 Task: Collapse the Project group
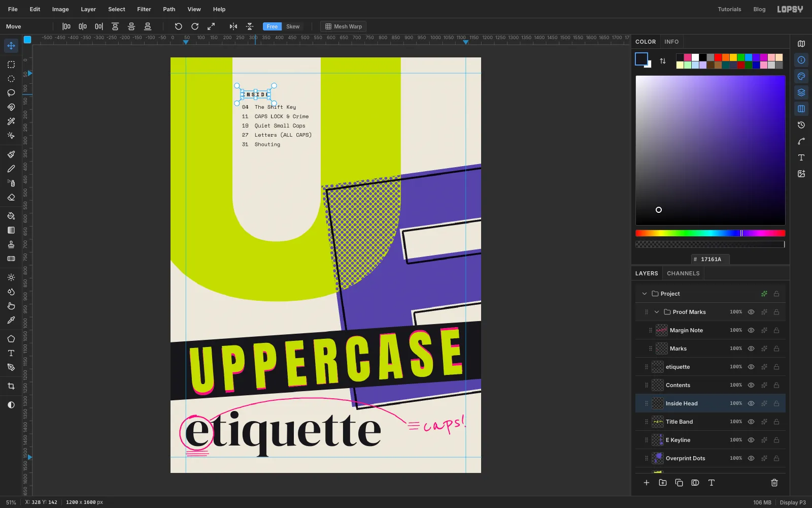click(x=645, y=294)
